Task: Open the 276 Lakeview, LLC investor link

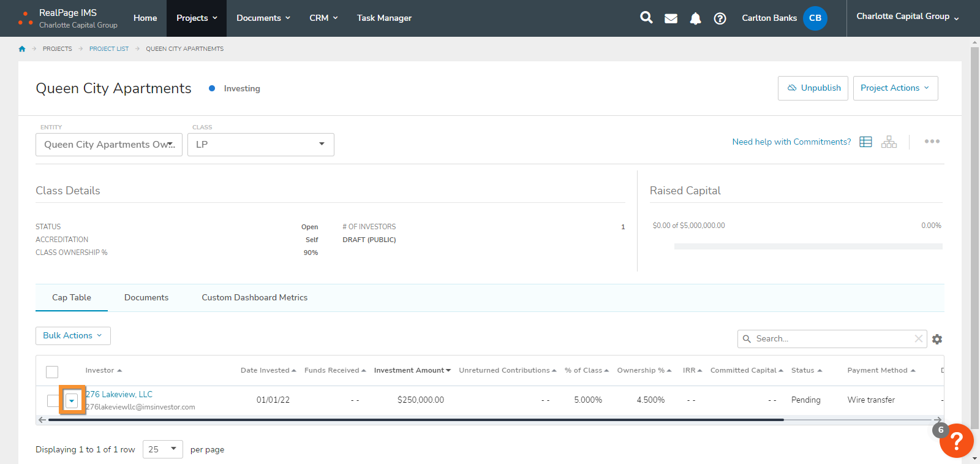Action: (119, 394)
